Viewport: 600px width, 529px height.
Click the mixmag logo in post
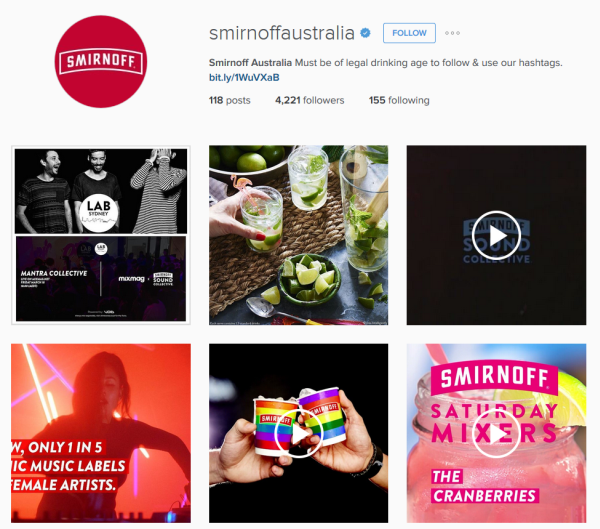[x=131, y=279]
